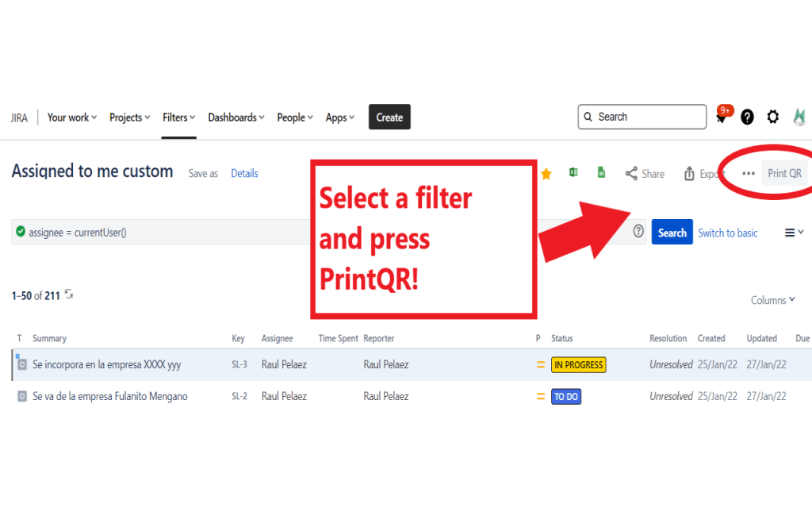Click the Switch to basic link
The image size is (812, 508).
pyautogui.click(x=727, y=233)
